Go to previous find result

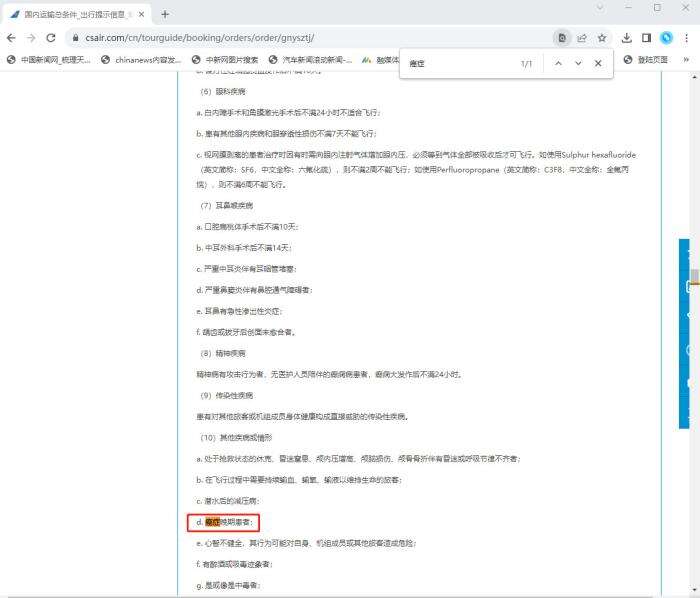pyautogui.click(x=558, y=63)
